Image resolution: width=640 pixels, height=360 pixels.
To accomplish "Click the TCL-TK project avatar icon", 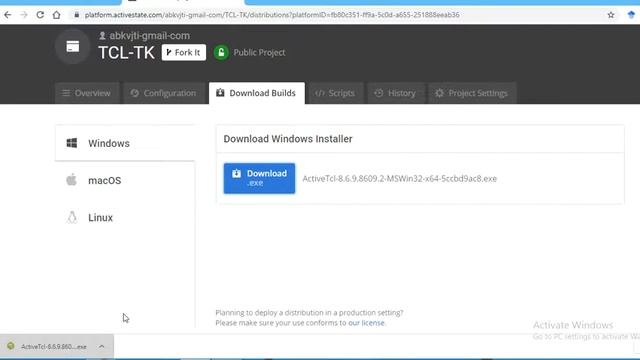I will [x=73, y=47].
